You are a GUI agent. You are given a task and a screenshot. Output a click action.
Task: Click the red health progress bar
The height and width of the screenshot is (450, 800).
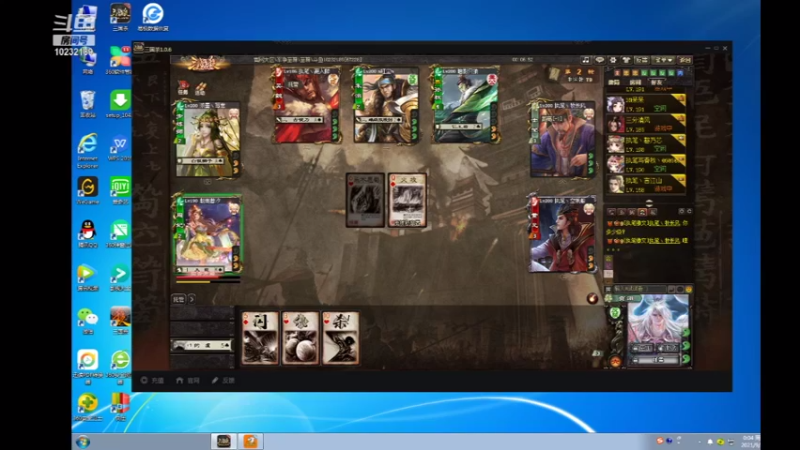pos(208,277)
